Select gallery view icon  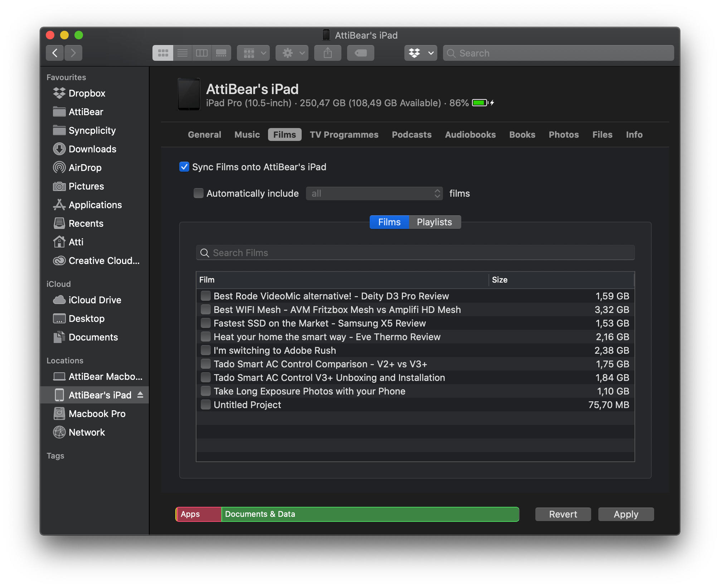[221, 53]
